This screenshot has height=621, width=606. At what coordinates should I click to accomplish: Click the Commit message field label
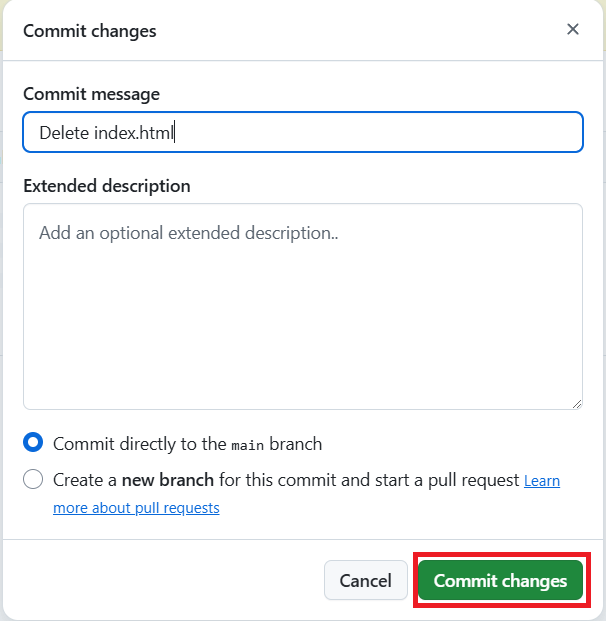[91, 94]
